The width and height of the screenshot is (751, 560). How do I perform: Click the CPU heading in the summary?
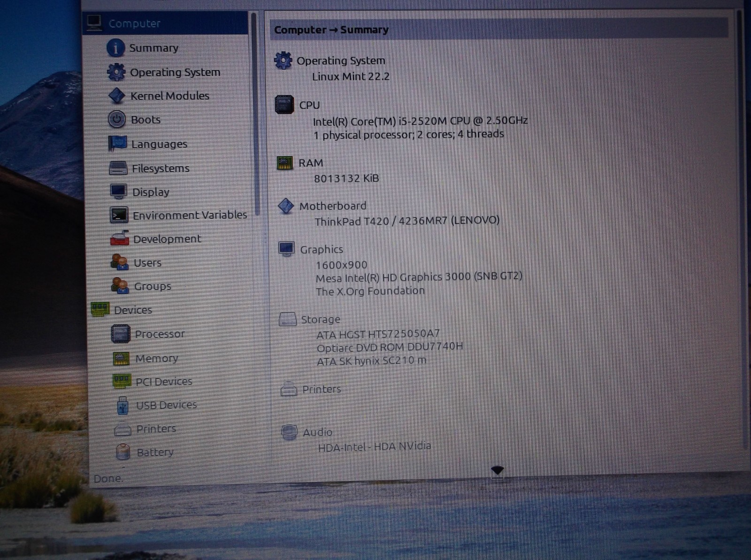[x=309, y=106]
